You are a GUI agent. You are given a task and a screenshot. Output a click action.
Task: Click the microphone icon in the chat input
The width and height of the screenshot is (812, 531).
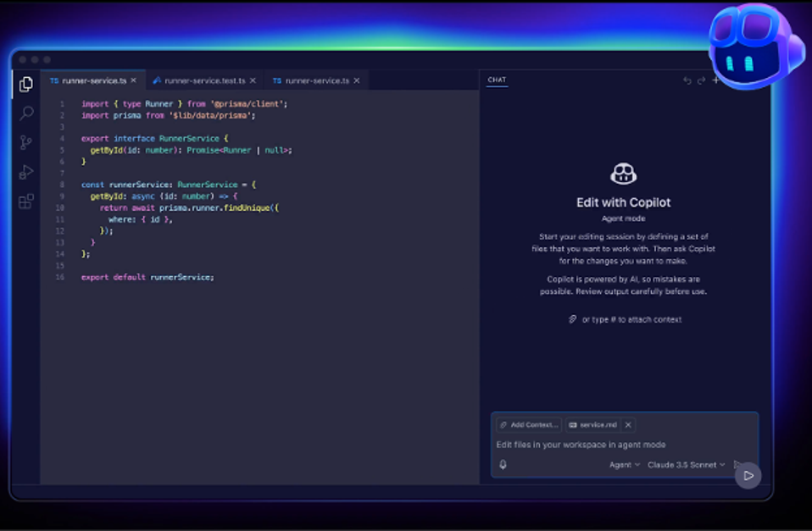pyautogui.click(x=502, y=464)
